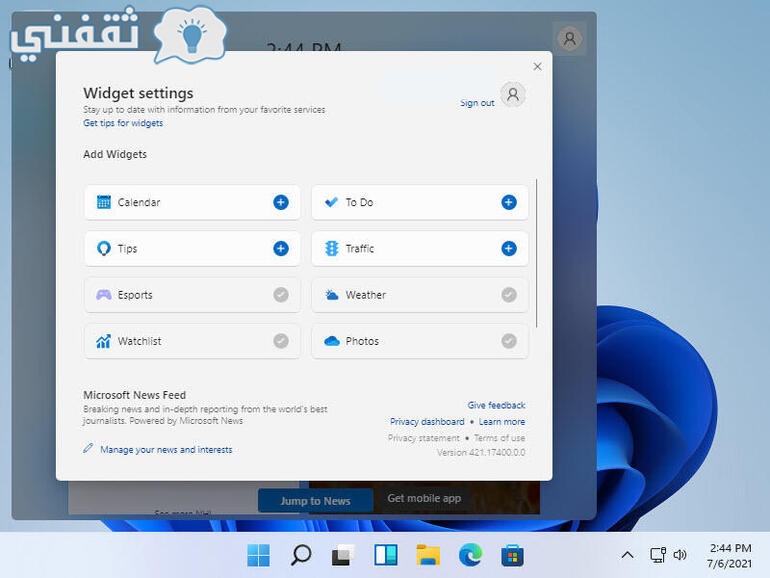
Task: Click the Traffic light icon
Action: tap(331, 248)
